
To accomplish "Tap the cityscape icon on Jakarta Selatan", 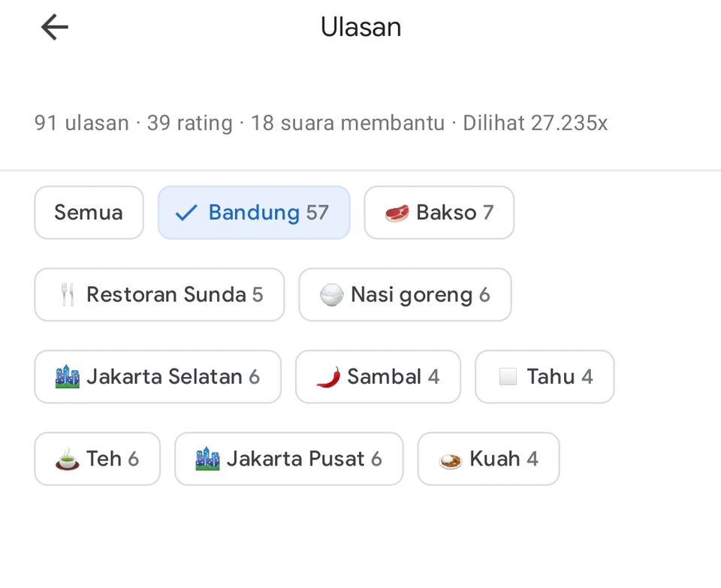I will click(67, 376).
